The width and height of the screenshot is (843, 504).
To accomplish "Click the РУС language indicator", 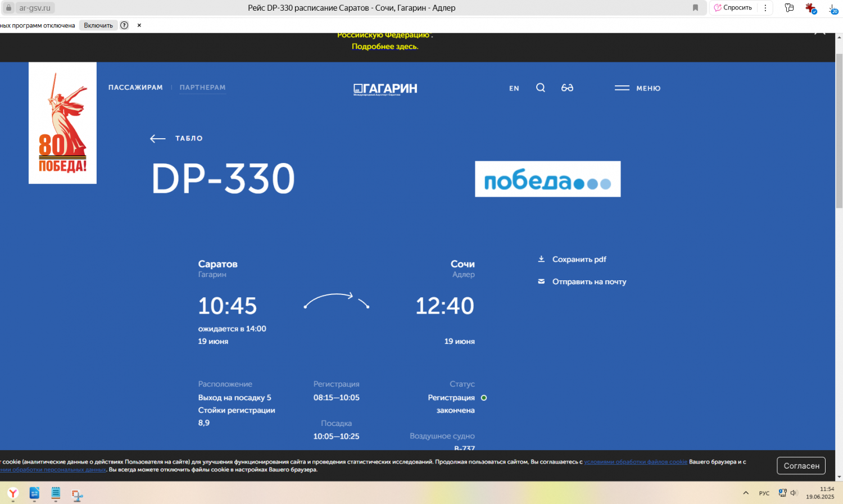I will click(764, 493).
